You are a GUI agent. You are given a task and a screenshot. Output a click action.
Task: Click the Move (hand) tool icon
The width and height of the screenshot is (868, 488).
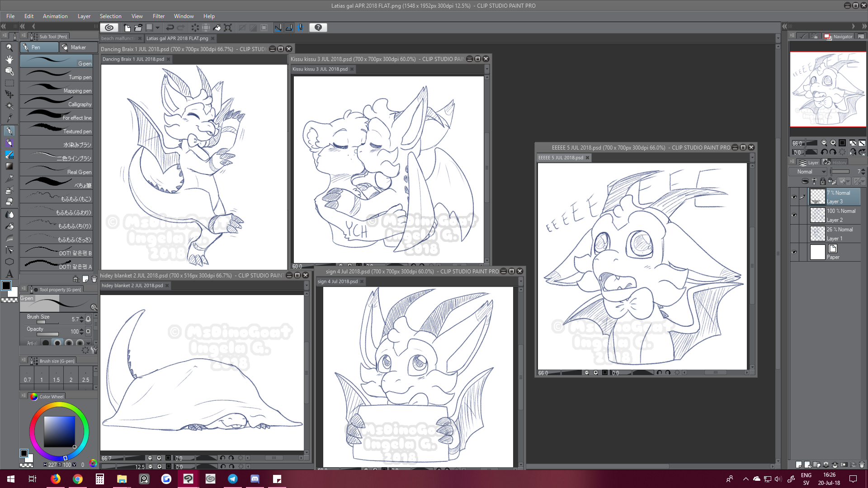[x=9, y=59]
